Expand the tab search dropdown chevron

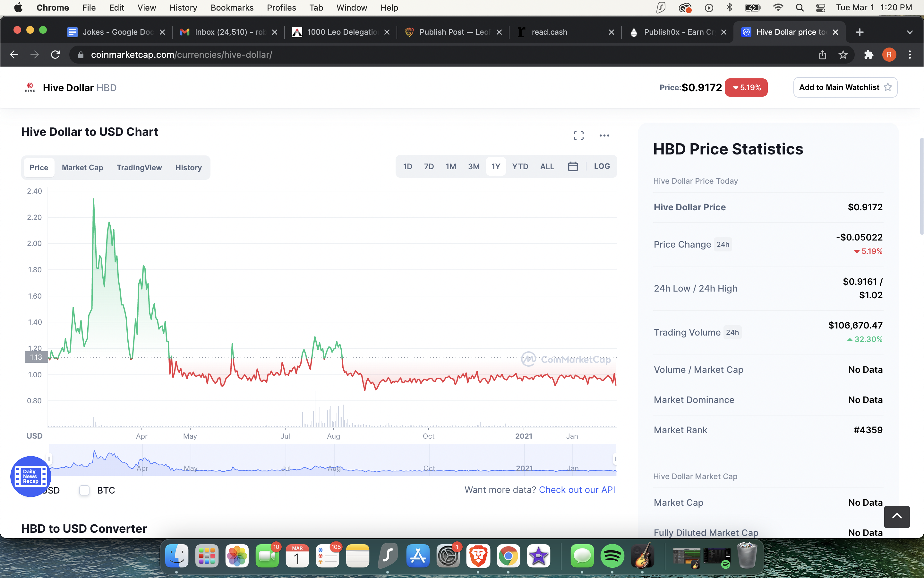[x=910, y=32]
